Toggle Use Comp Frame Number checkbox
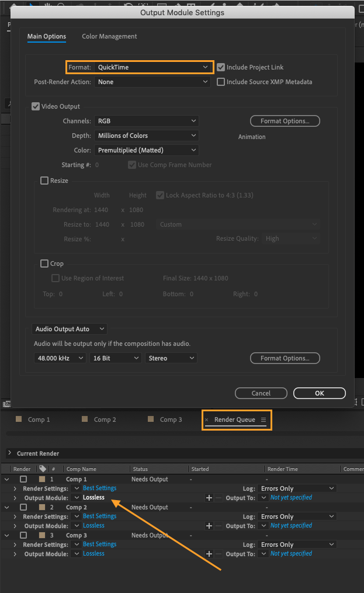The height and width of the screenshot is (593, 364). (x=132, y=165)
